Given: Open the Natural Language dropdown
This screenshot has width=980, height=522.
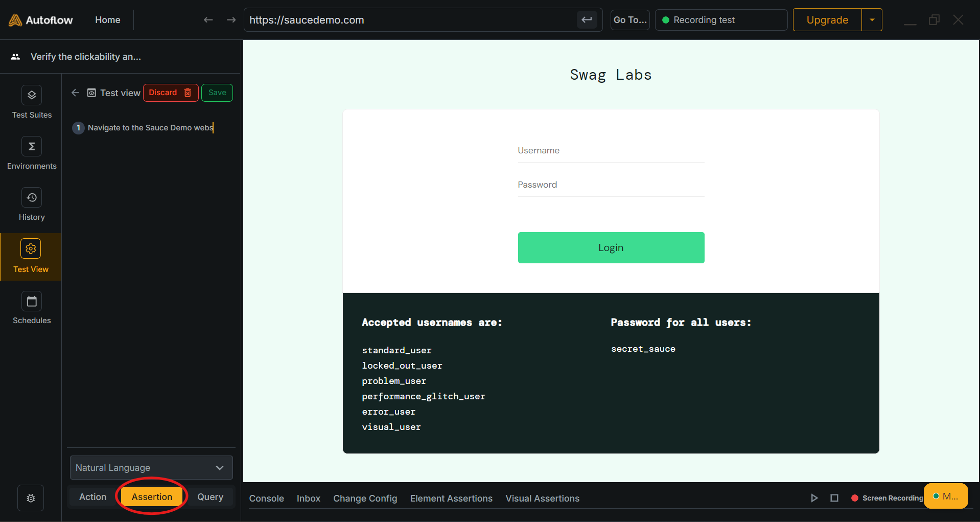Looking at the screenshot, I should point(151,467).
